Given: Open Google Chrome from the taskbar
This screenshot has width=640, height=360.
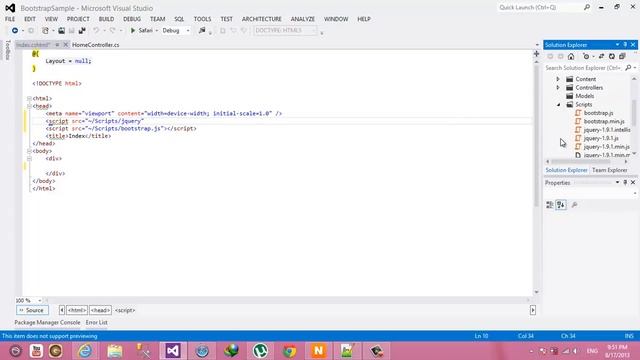Looking at the screenshot, I should pyautogui.click(x=289, y=351).
